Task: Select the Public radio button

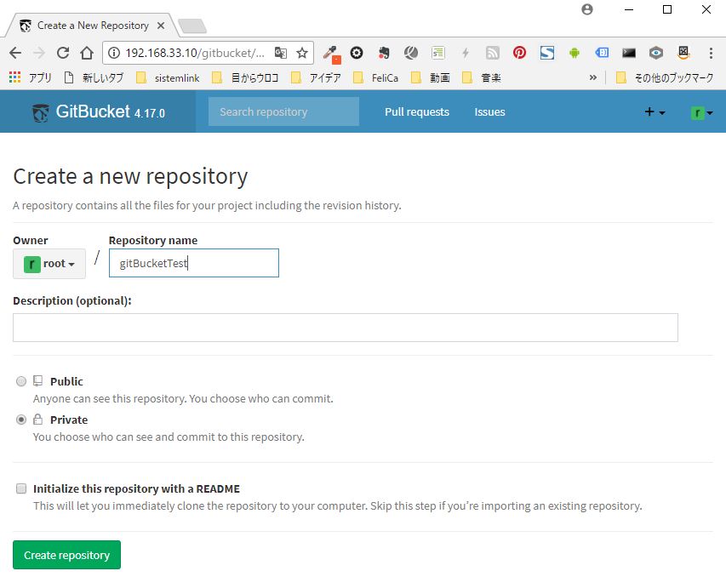Action: (21, 381)
